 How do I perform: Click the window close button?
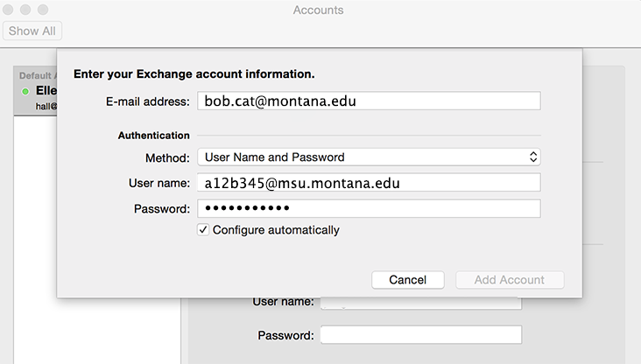8,10
